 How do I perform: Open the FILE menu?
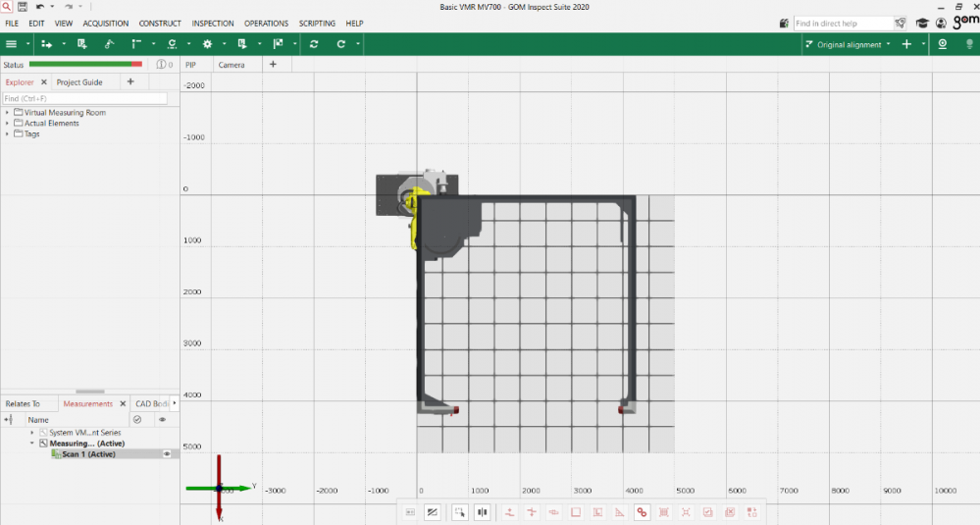[x=12, y=24]
